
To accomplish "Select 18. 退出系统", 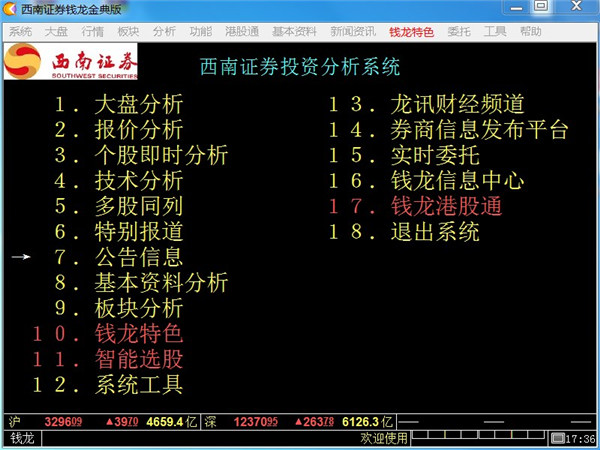I will (404, 232).
